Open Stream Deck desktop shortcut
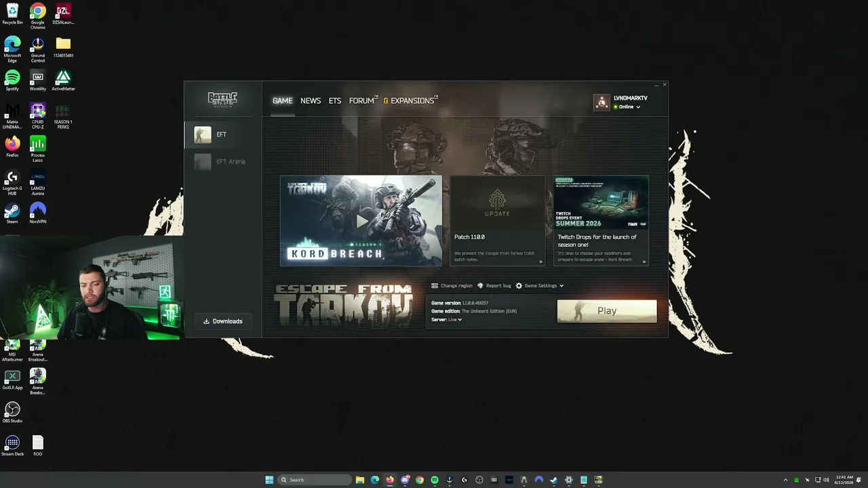Screen dimensions: 868x488 (12, 446)
